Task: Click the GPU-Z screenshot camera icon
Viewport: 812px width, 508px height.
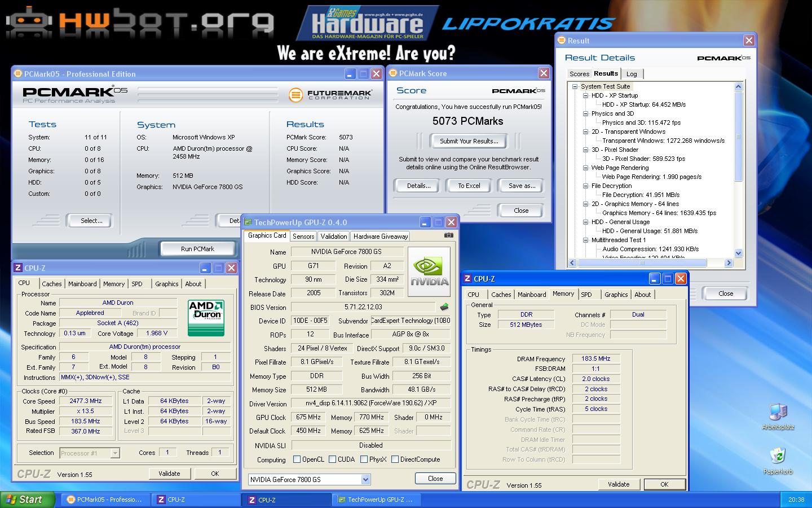Action: [448, 235]
